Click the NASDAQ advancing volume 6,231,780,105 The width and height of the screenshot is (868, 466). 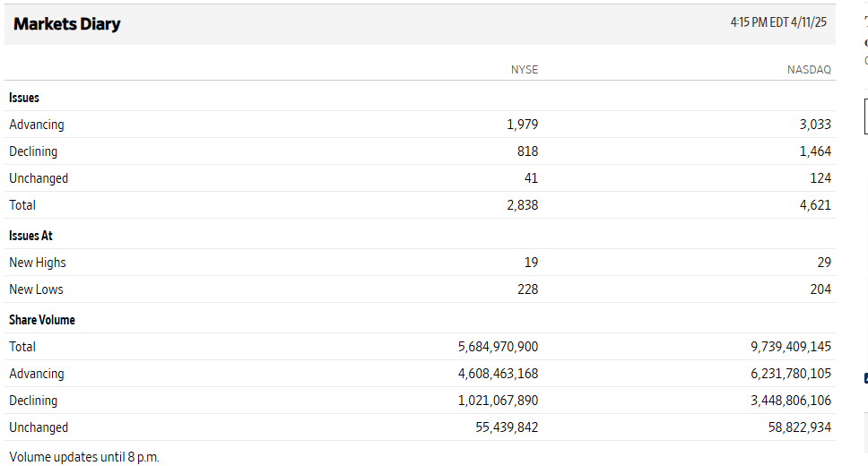point(791,374)
